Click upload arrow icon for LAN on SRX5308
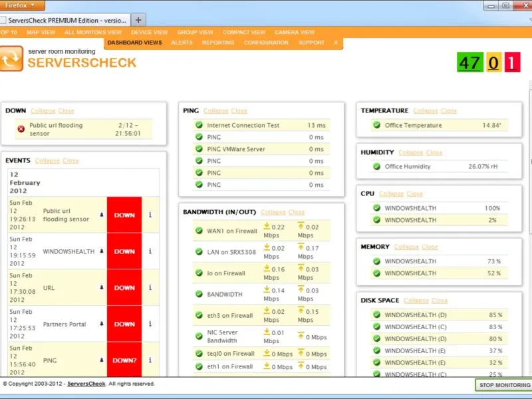Viewport: 532px width, 399px height. (x=301, y=247)
